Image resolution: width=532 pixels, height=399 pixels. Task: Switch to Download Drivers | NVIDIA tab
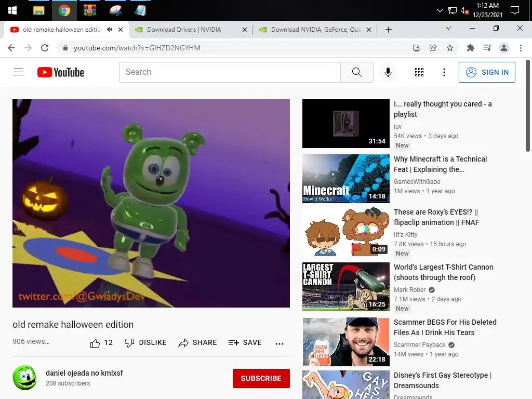tap(191, 30)
